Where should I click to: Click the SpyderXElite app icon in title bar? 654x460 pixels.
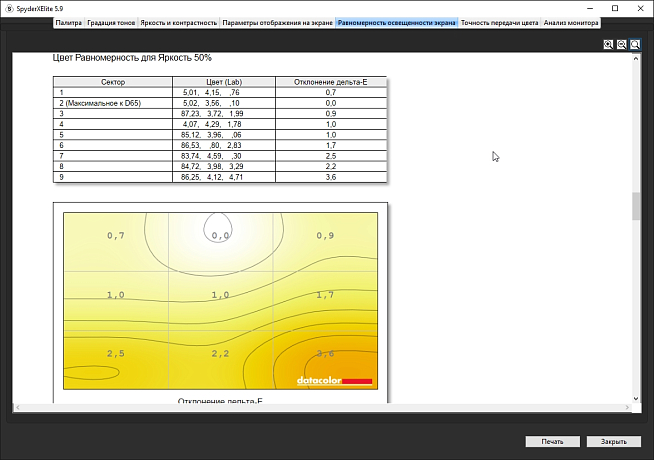tap(8, 7)
